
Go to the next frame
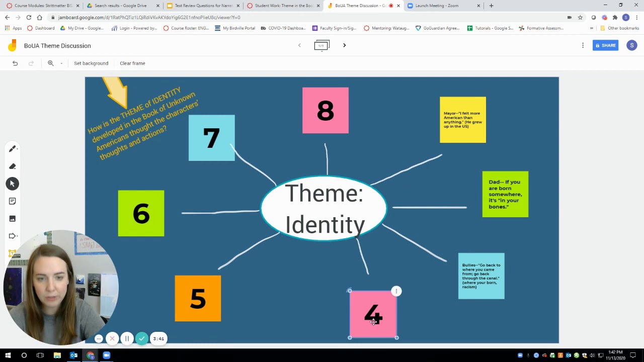(x=344, y=45)
